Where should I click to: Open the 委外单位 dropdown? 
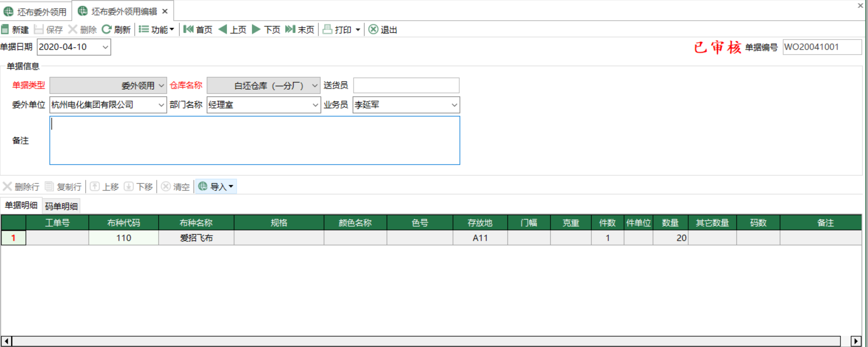point(161,105)
